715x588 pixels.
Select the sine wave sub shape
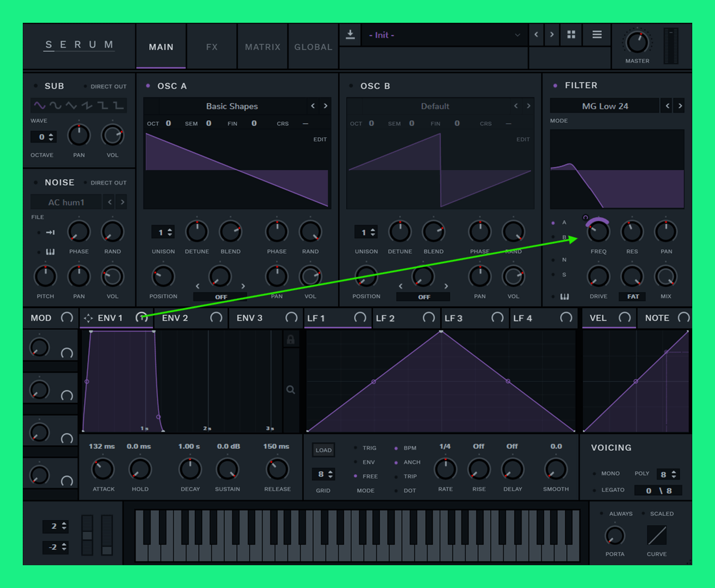[39, 105]
